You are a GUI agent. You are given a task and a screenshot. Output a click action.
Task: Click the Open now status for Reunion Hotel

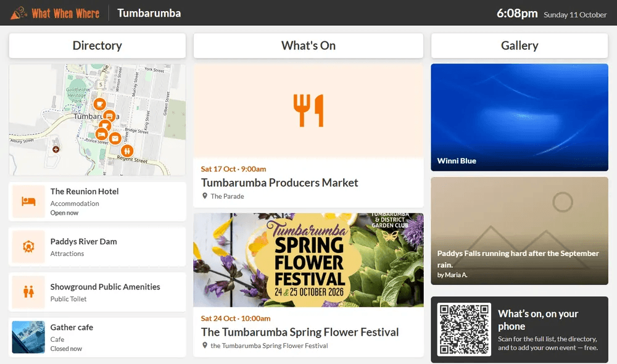click(x=64, y=213)
